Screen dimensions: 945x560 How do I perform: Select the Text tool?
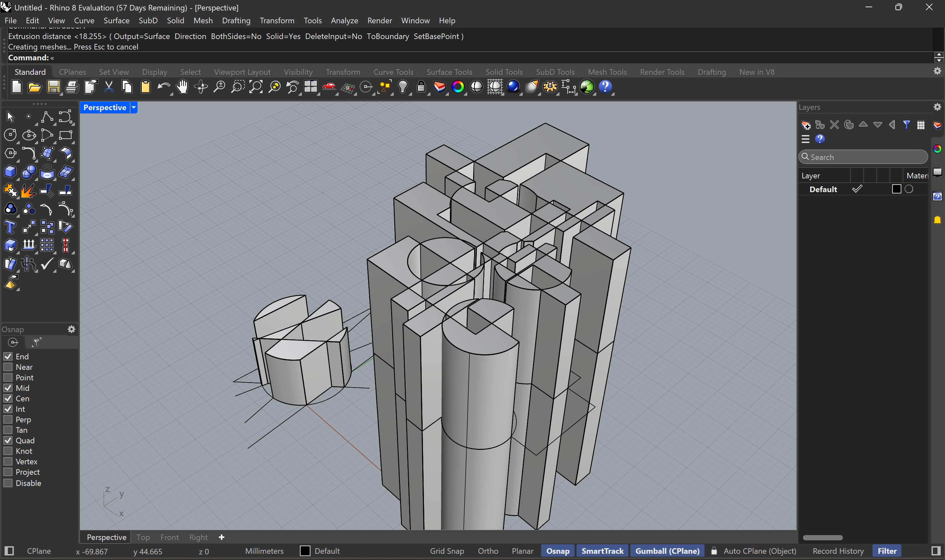tap(10, 227)
